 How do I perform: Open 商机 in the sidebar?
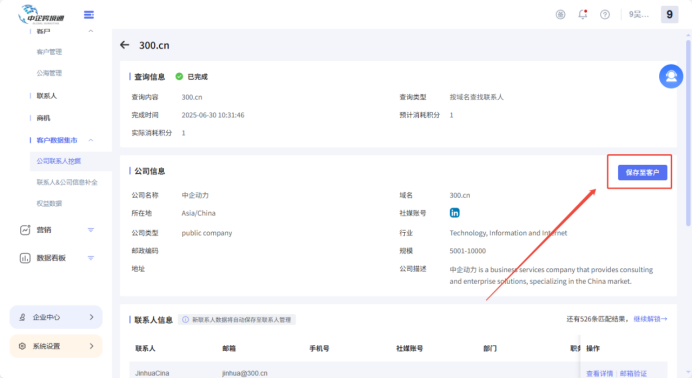[43, 118]
